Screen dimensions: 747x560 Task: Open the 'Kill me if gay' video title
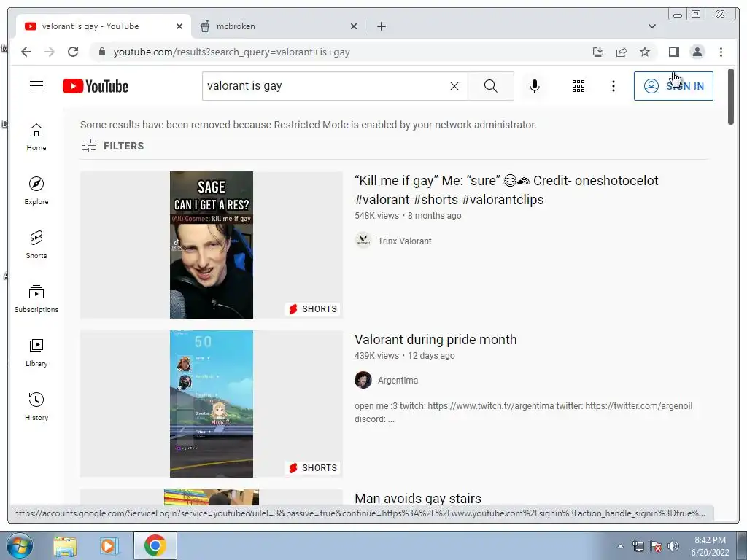(506, 190)
